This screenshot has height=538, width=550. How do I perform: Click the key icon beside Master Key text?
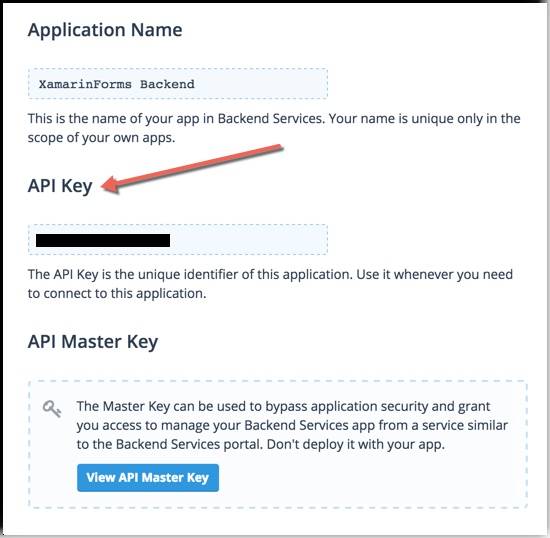tap(52, 409)
